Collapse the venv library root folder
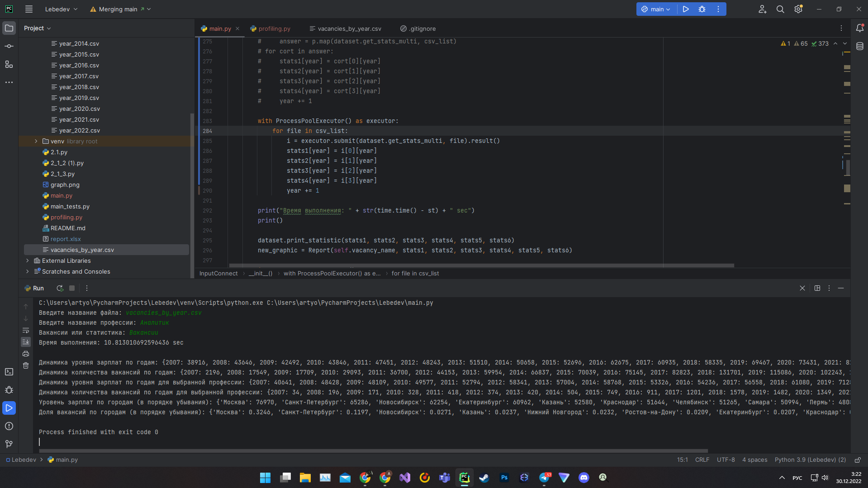Viewport: 868px width, 488px height. click(36, 141)
